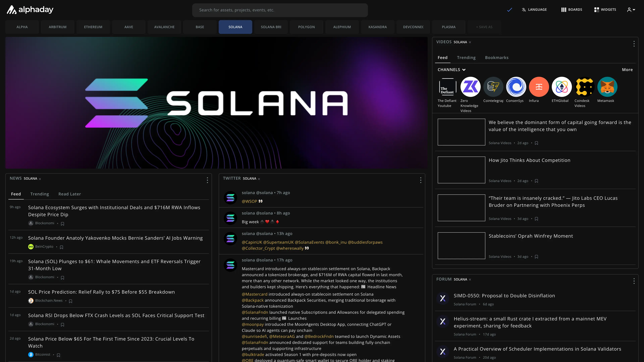Screen dimensions: 644x362
Task: Click the Bitcoinist source icon
Action: coord(31,354)
